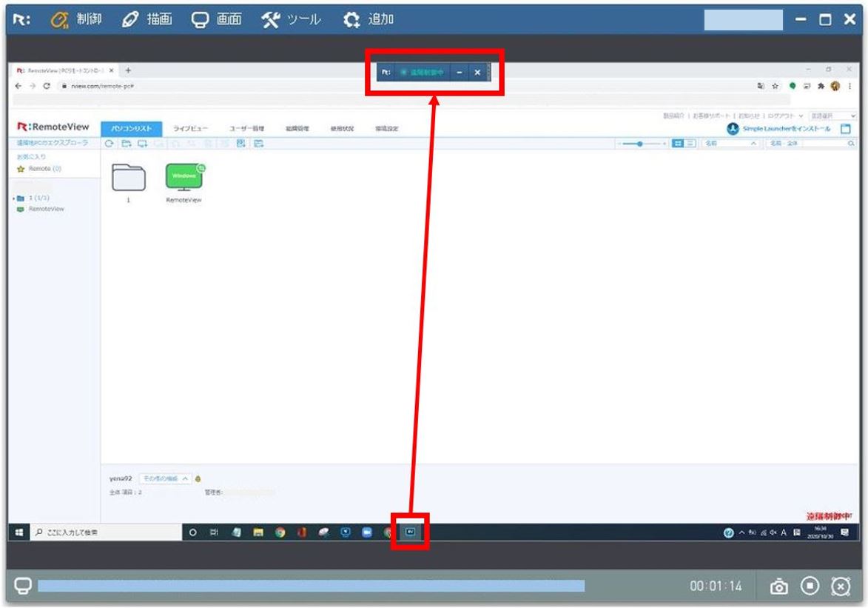Open Zoom from the taskbar

[366, 532]
